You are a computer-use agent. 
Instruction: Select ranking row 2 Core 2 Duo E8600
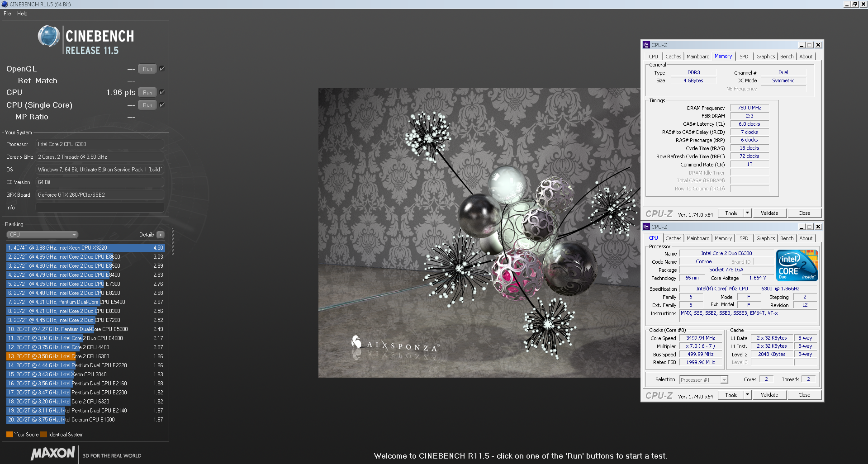click(85, 257)
